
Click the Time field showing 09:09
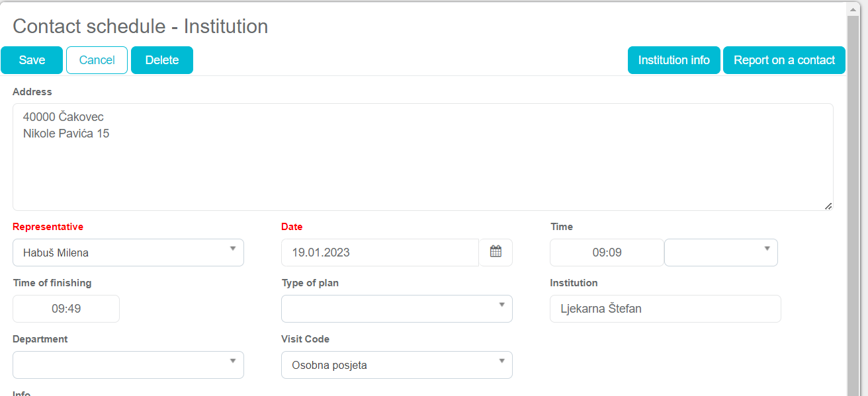pos(607,253)
